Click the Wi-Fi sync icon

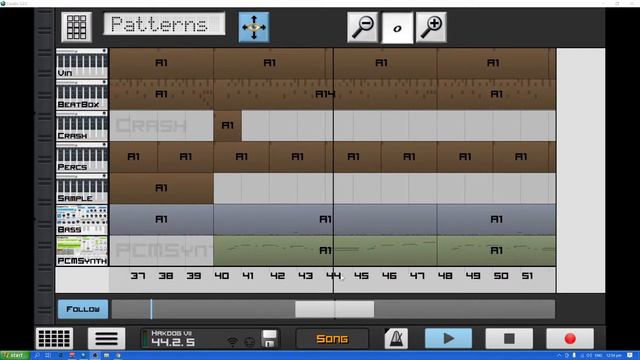[232, 342]
